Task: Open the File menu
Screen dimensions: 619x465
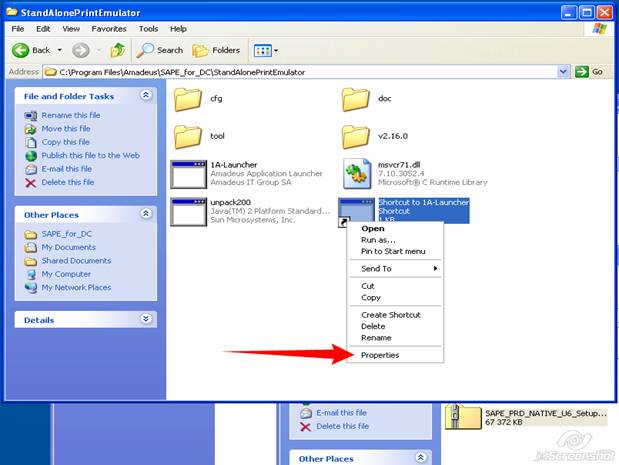Action: tap(18, 29)
